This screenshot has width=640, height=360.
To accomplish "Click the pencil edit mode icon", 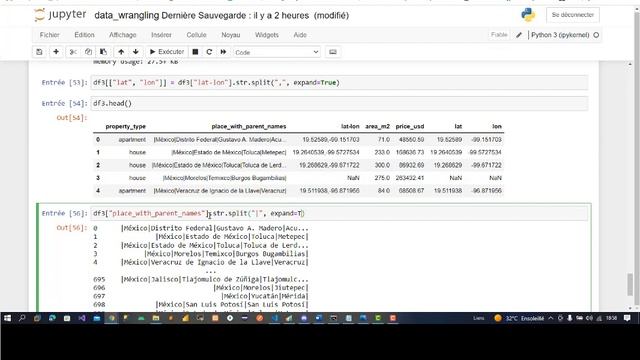I will [x=519, y=35].
